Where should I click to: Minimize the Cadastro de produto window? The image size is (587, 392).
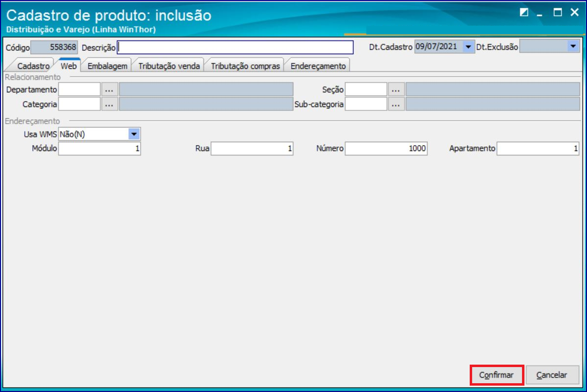(540, 14)
